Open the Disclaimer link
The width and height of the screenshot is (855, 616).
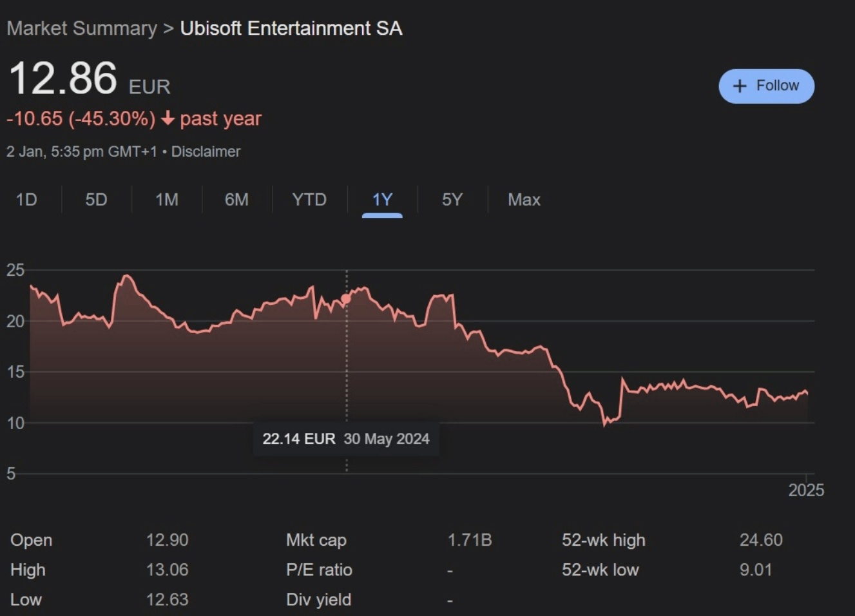[206, 151]
